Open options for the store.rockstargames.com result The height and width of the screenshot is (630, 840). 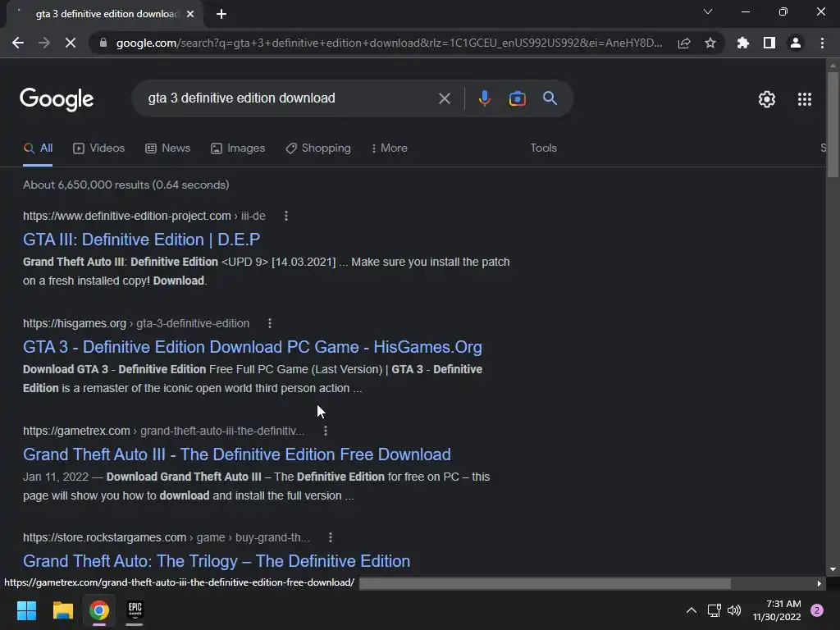pos(330,537)
